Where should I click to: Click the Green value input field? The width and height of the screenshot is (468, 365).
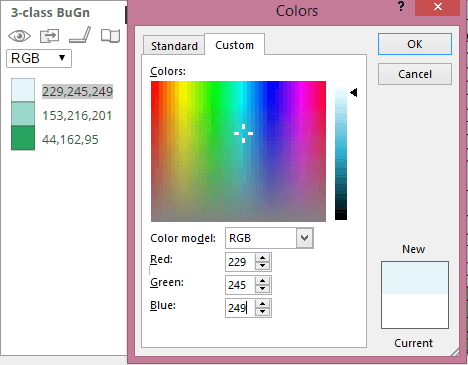point(240,285)
